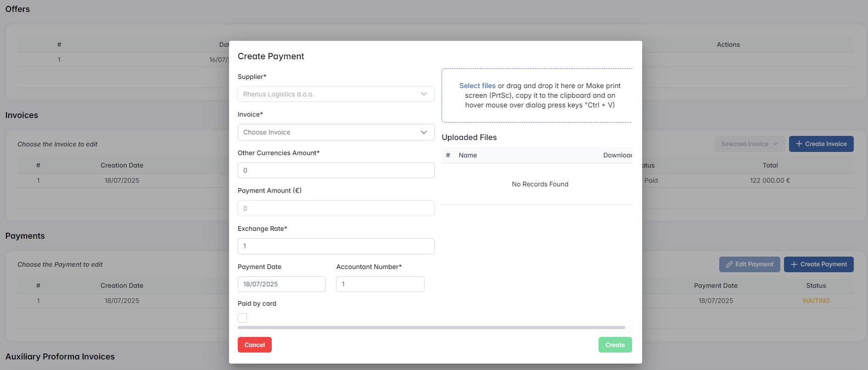Click the Select files link

(477, 86)
